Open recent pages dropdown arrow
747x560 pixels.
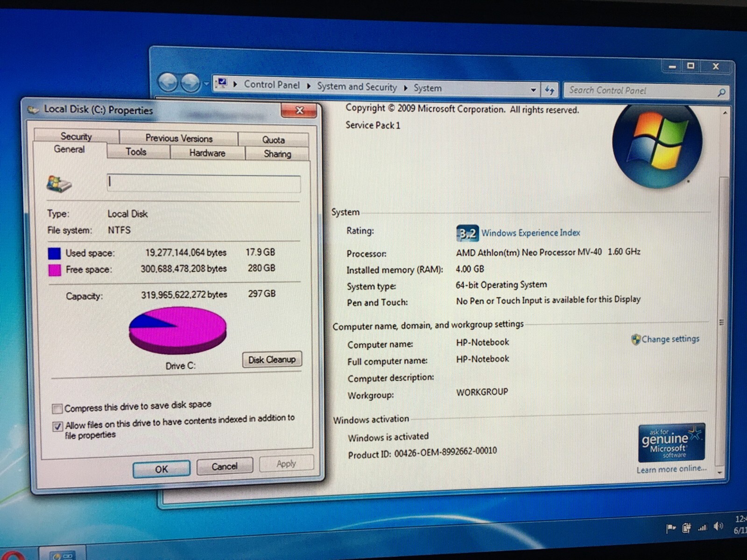point(206,84)
